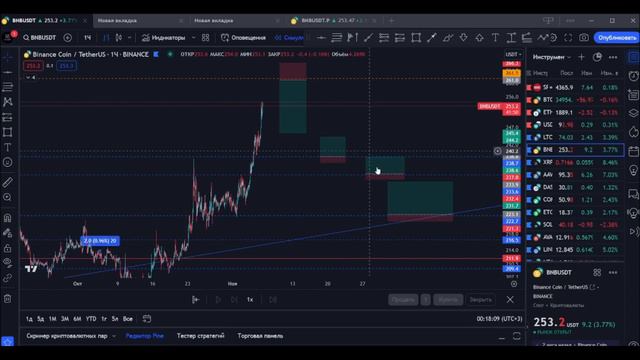Select the rectangle shape tool in top toolbar
The width and height of the screenshot is (640, 360).
416,38
